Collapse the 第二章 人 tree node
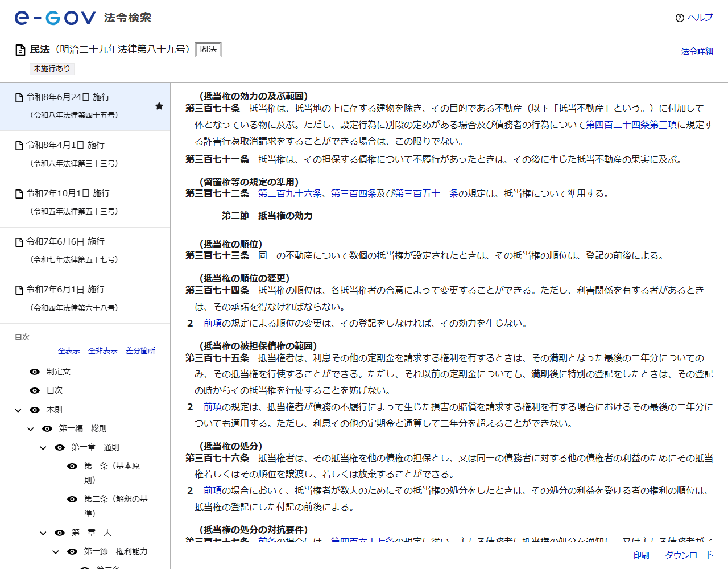This screenshot has height=569, width=728. 43,533
